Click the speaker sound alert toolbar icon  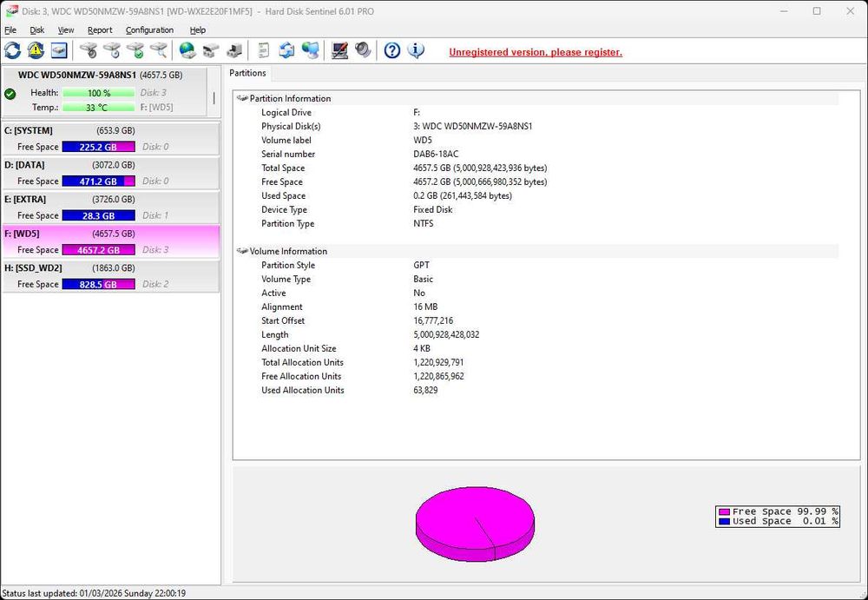pos(363,50)
